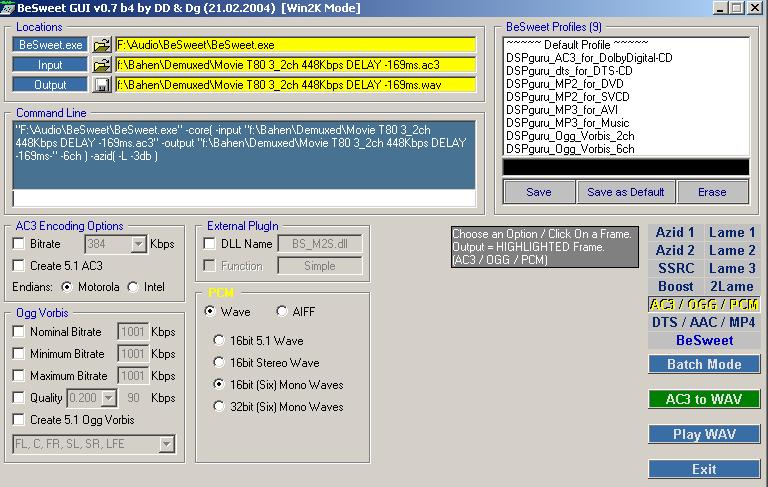Switch to 2Lame tab
This screenshot has height=487, width=768.
click(x=732, y=287)
